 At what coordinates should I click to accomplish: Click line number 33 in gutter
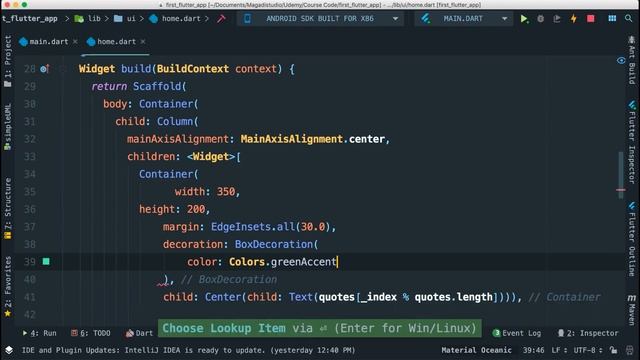(x=30, y=157)
